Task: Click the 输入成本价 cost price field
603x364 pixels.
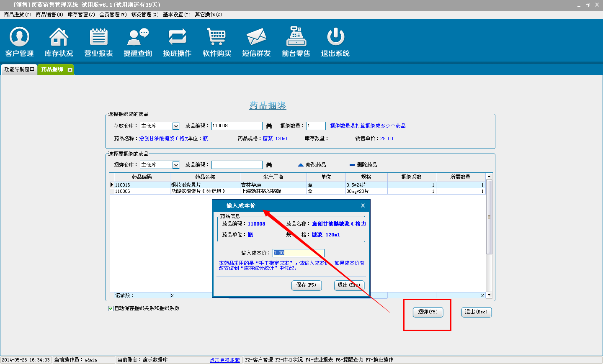Action: (x=298, y=253)
